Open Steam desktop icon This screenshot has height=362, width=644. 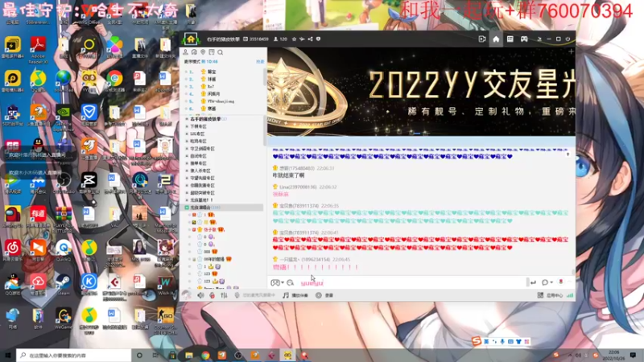point(63,285)
